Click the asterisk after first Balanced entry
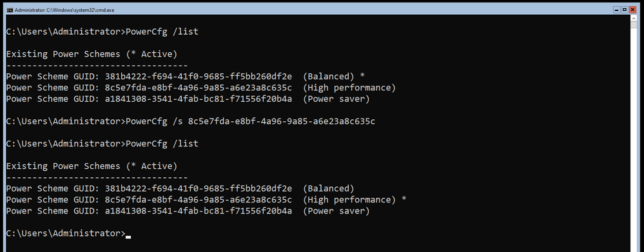 coord(363,76)
